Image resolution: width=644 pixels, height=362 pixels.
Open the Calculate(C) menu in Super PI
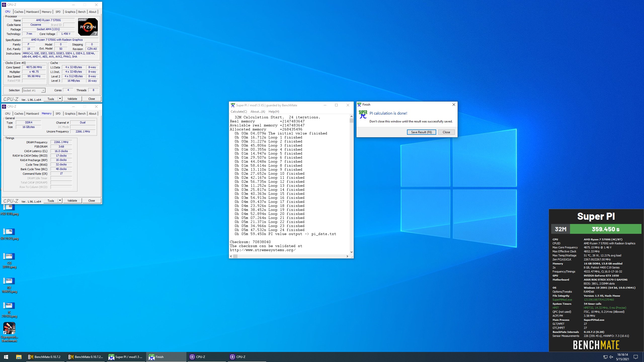(239, 112)
